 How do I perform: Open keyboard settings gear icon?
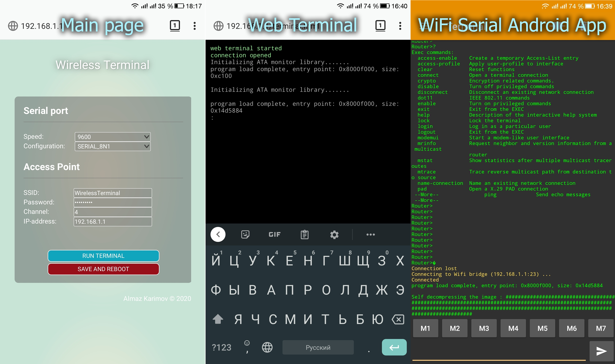334,235
